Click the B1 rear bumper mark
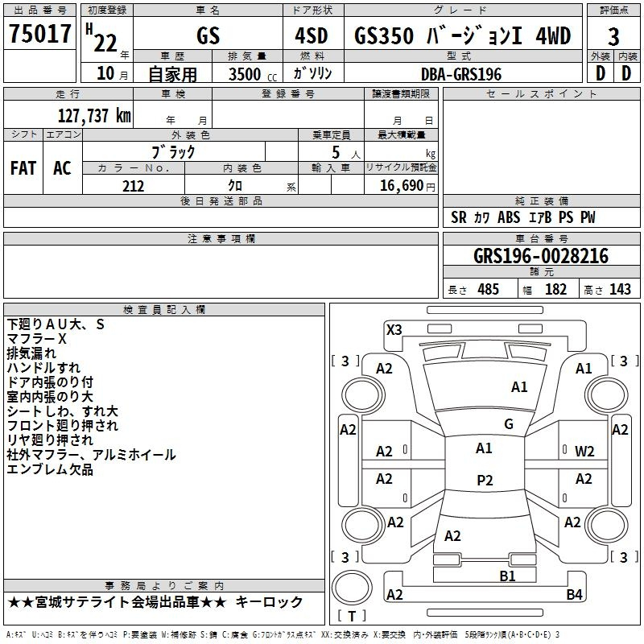This screenshot has width=644, height=644. pos(507,576)
